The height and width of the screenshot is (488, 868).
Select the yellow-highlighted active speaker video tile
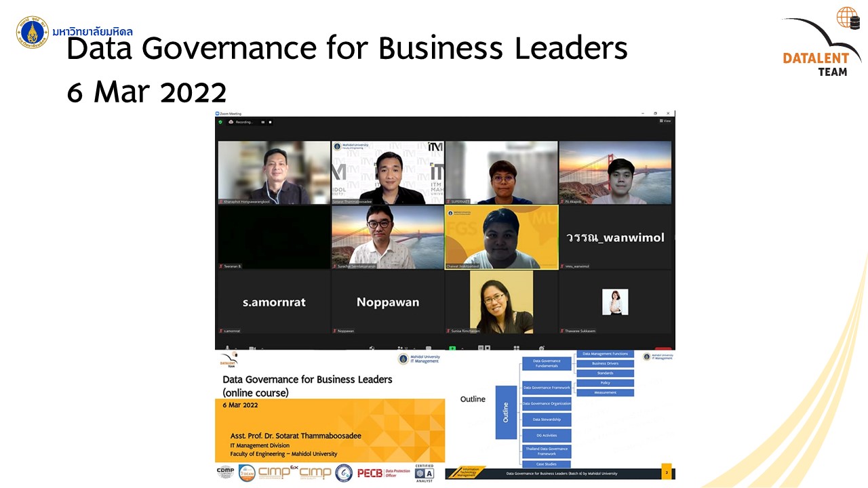pyautogui.click(x=502, y=237)
